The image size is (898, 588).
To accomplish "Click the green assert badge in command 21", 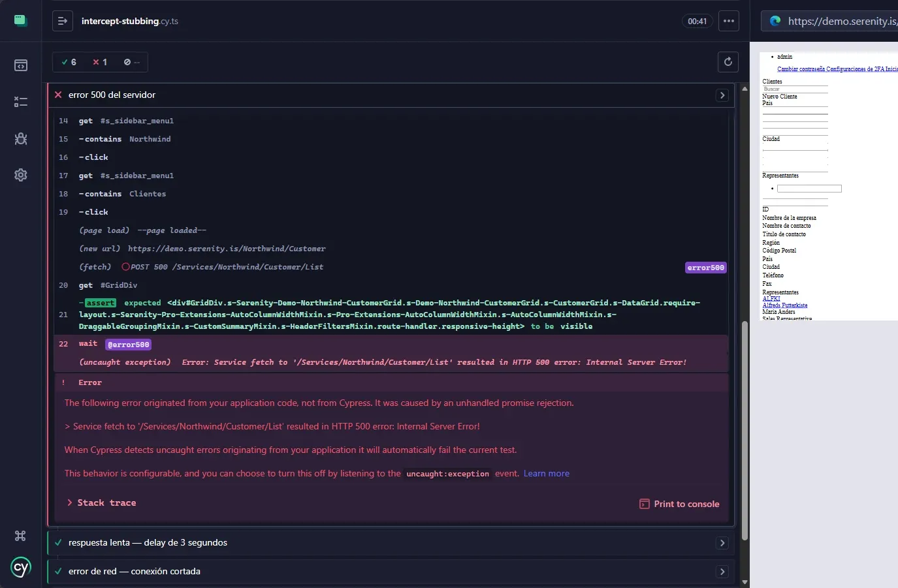I will coord(101,303).
